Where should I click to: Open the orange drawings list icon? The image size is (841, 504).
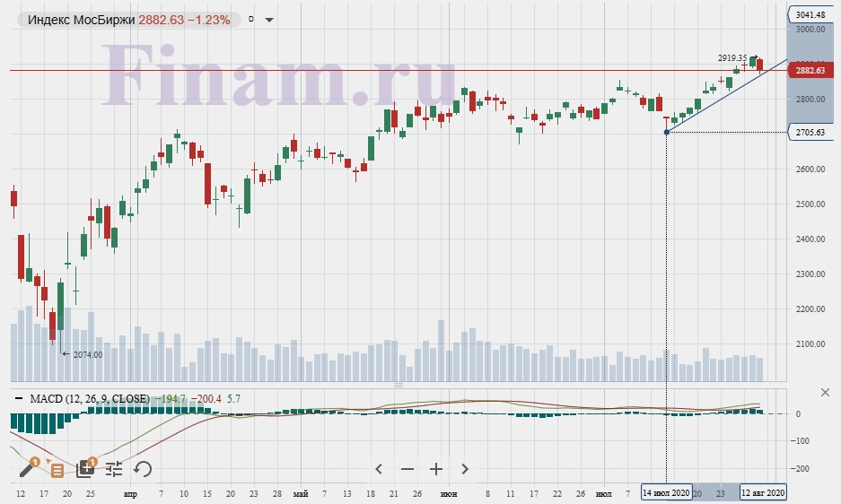pos(57,471)
